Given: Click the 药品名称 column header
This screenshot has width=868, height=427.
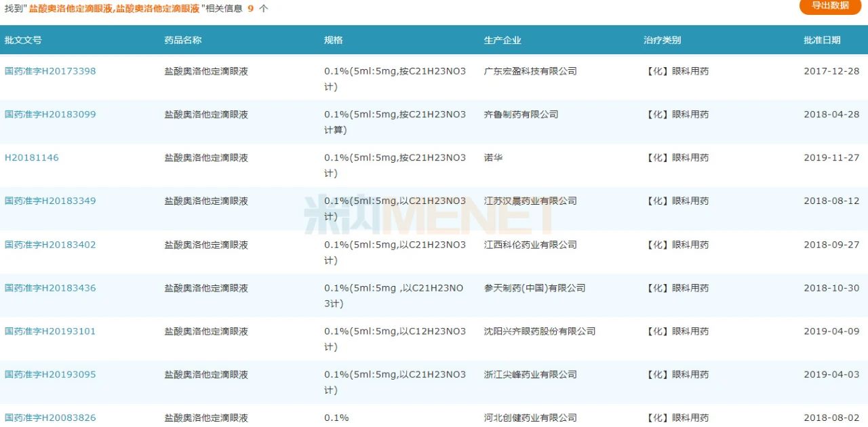Looking at the screenshot, I should coord(183,40).
